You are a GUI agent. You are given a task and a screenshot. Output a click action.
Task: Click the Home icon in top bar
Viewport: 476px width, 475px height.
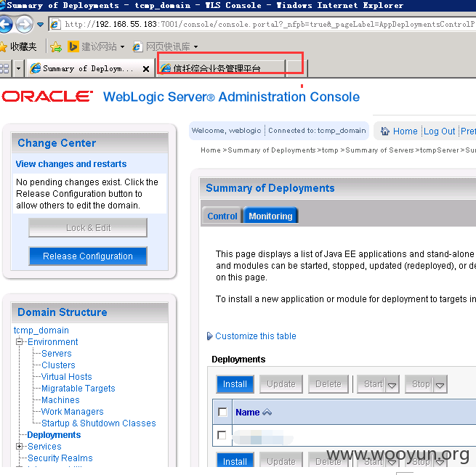click(x=385, y=131)
